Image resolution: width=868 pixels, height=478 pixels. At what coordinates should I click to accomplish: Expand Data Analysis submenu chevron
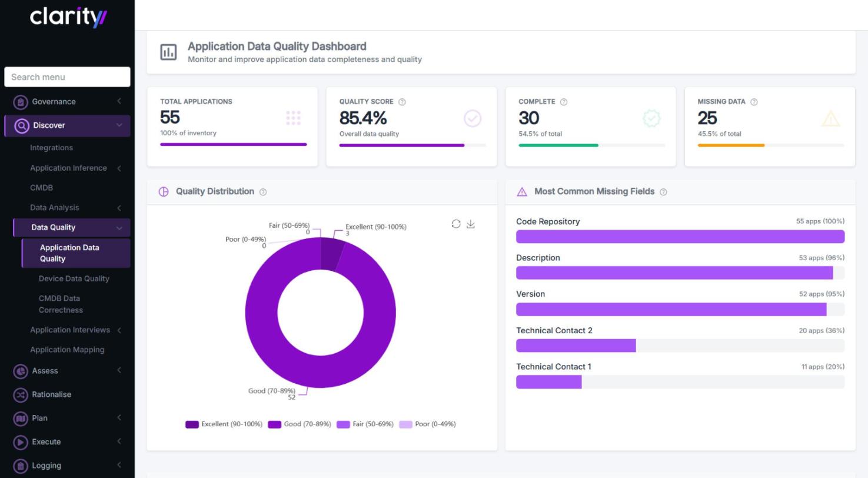[x=119, y=208]
